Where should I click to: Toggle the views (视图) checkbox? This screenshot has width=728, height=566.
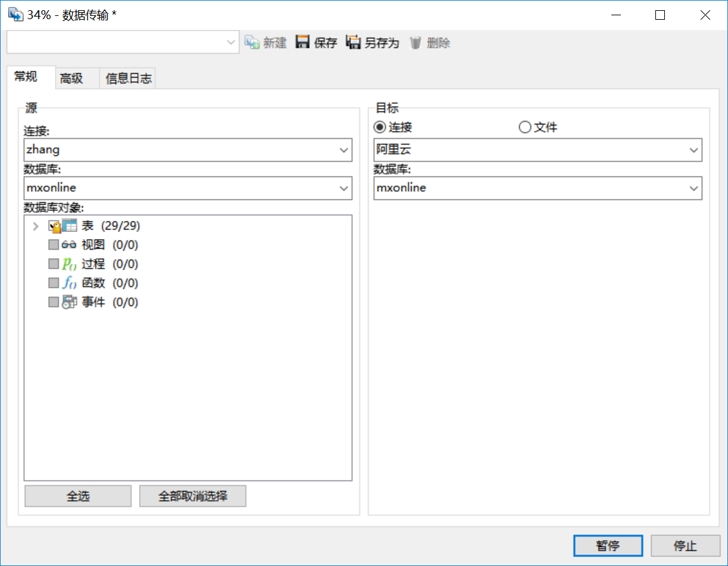pyautogui.click(x=54, y=245)
